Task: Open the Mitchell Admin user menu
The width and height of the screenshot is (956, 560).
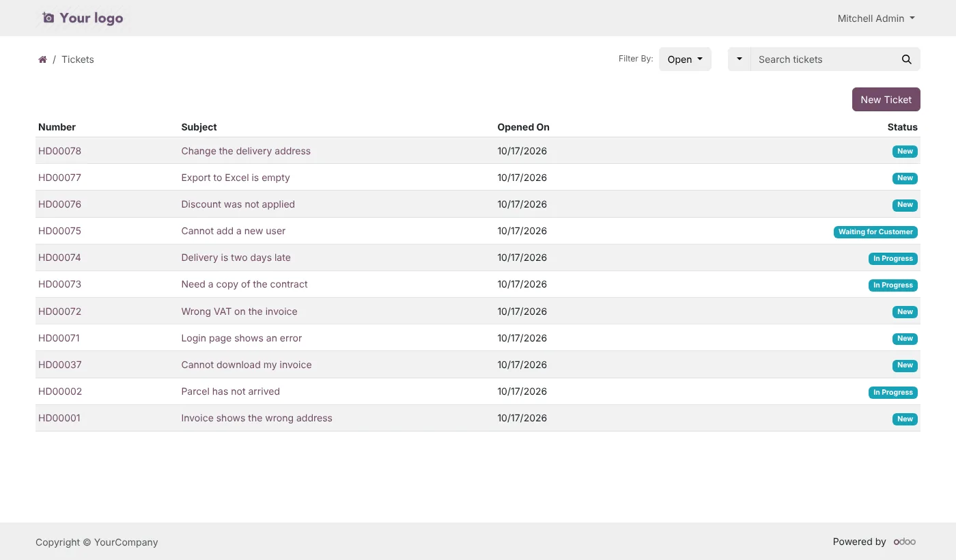Action: (x=876, y=18)
